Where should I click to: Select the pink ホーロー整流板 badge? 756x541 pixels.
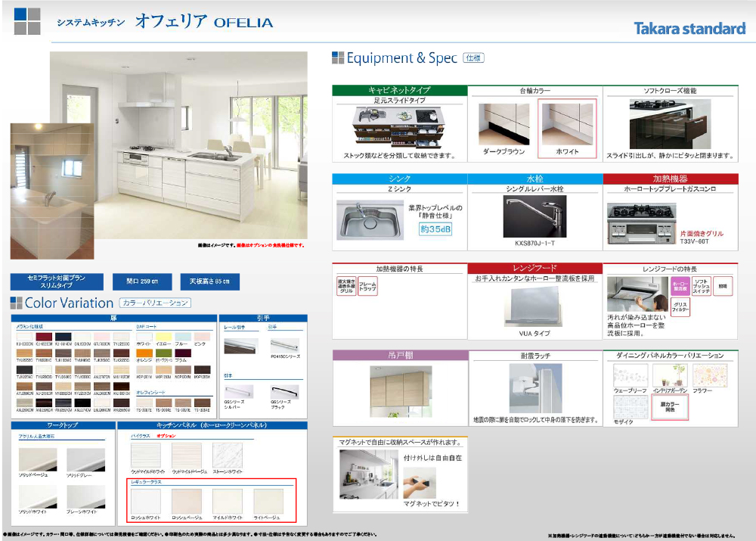pos(680,286)
